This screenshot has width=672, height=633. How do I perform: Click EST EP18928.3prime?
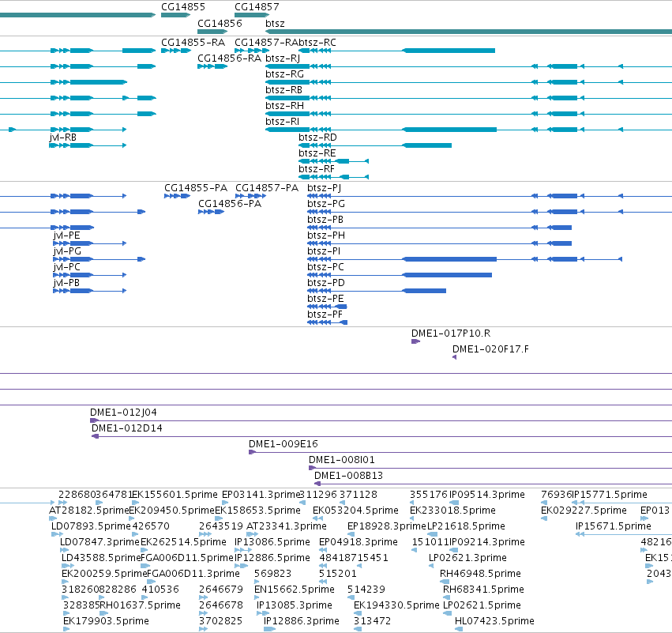pos(387,526)
